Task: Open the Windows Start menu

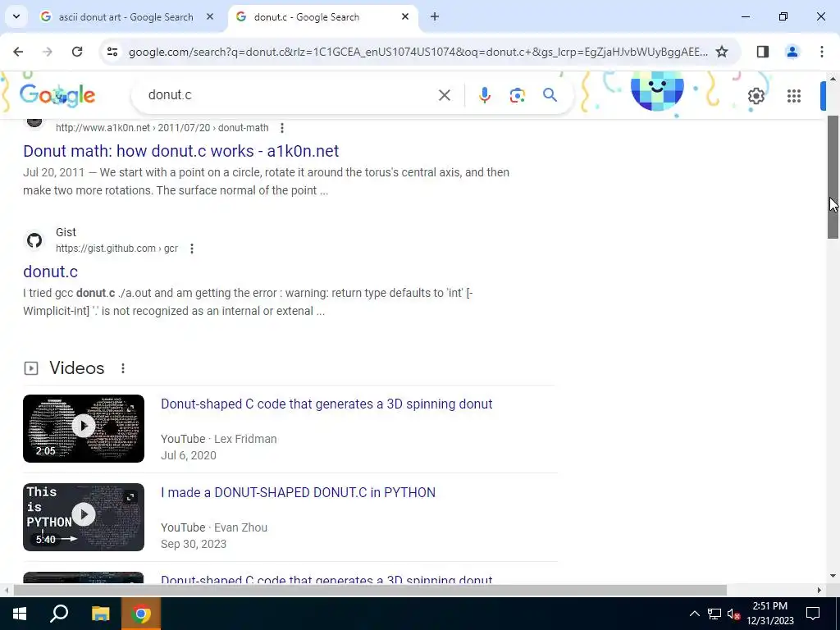Action: [x=20, y=614]
